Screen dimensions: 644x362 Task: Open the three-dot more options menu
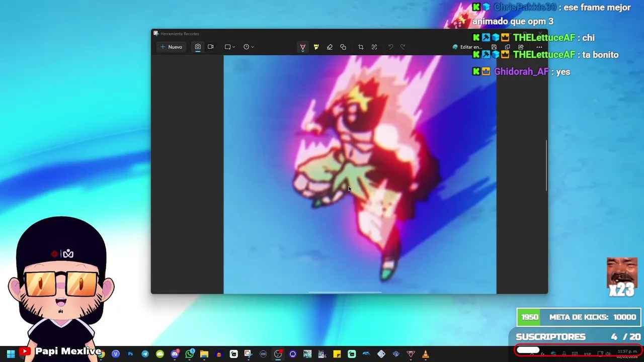[539, 47]
